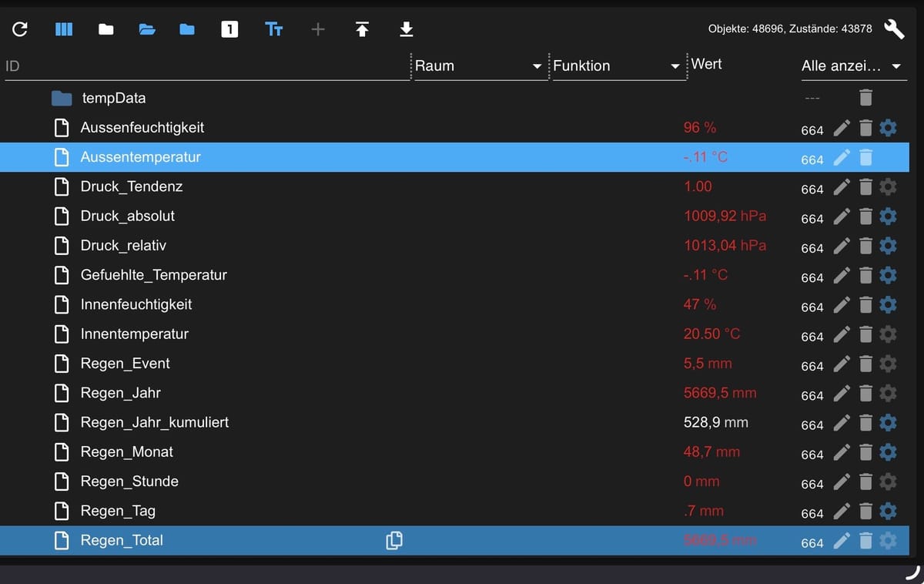This screenshot has height=584, width=924.
Task: Select the tempData folder row
Action: click(x=454, y=98)
